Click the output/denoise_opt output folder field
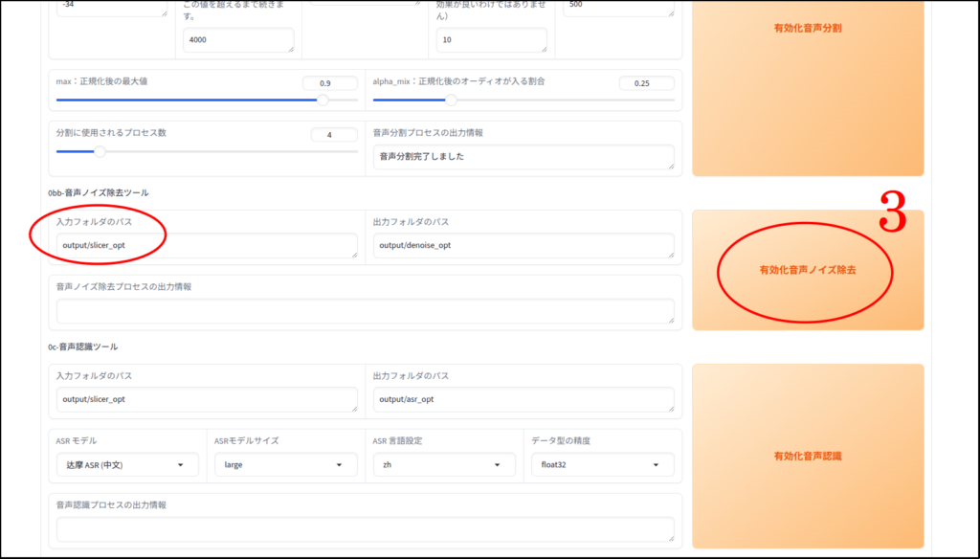Viewport: 980px width, 559px height. click(523, 246)
